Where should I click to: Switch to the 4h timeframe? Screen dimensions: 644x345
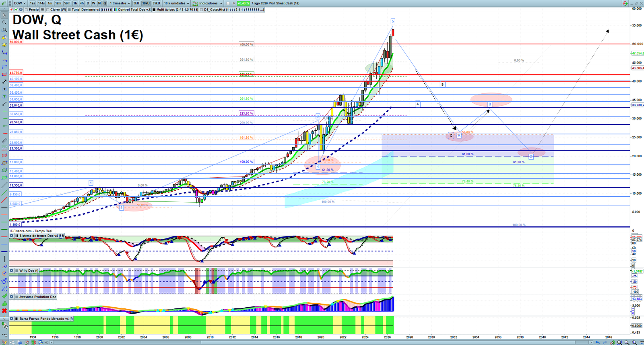(82, 3)
